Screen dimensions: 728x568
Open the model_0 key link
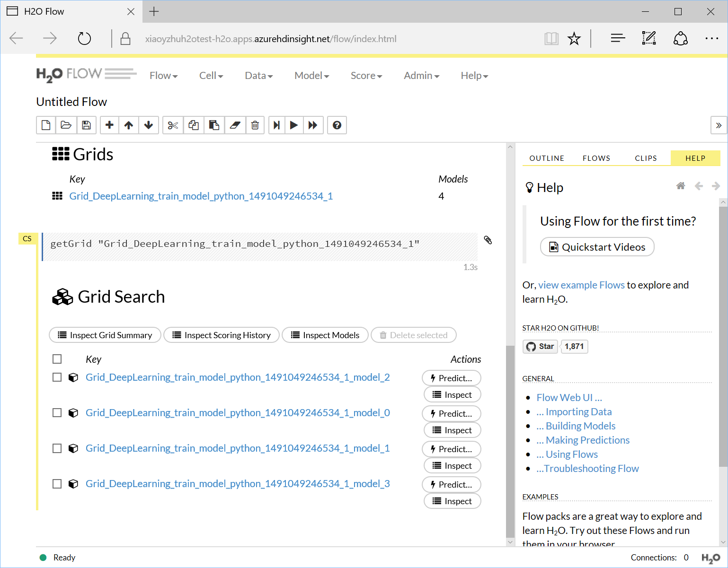click(238, 412)
